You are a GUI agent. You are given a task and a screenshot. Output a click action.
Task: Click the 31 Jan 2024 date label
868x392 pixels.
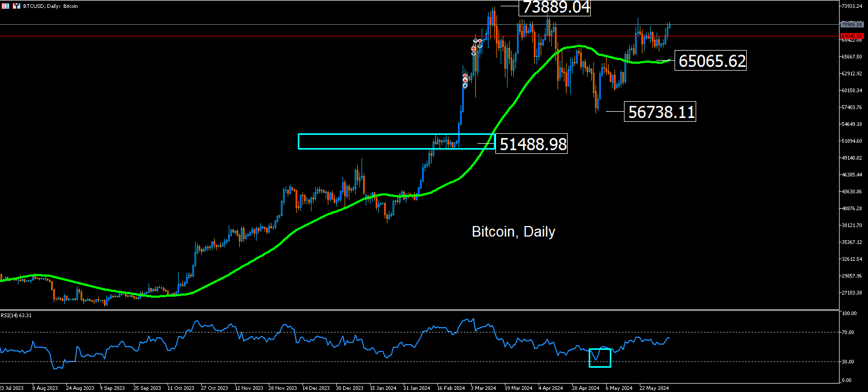coord(417,388)
